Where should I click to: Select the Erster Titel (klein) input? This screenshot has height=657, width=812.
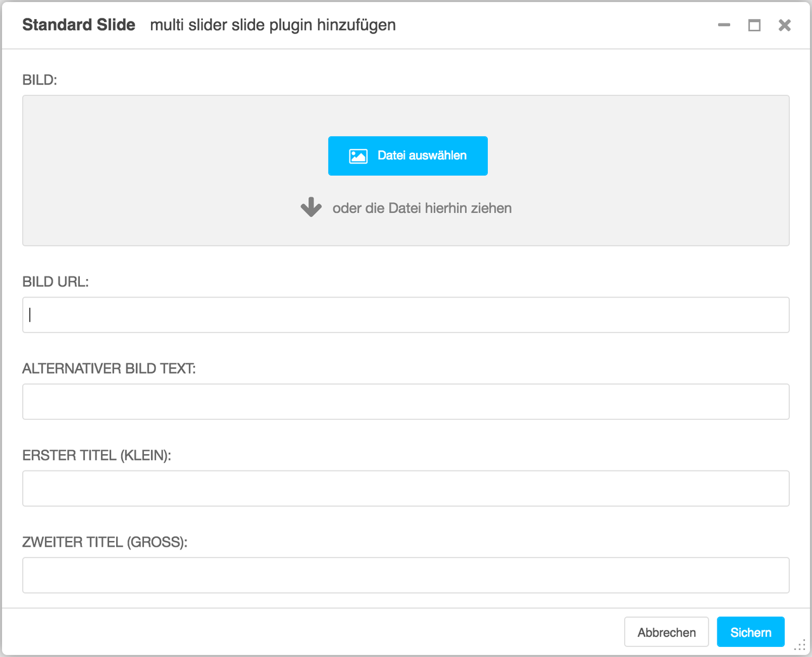[406, 488]
